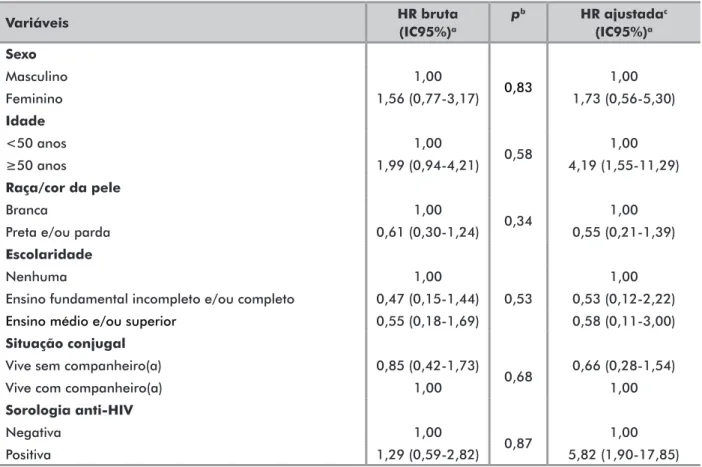Select the Situação conjugal heading
This screenshot has height=467, width=702.
[x=65, y=343]
